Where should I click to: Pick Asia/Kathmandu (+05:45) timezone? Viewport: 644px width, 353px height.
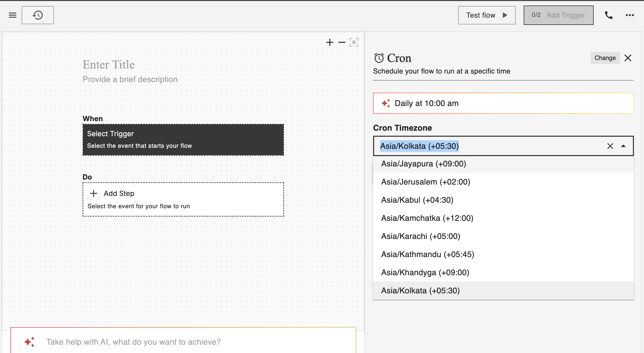503,254
